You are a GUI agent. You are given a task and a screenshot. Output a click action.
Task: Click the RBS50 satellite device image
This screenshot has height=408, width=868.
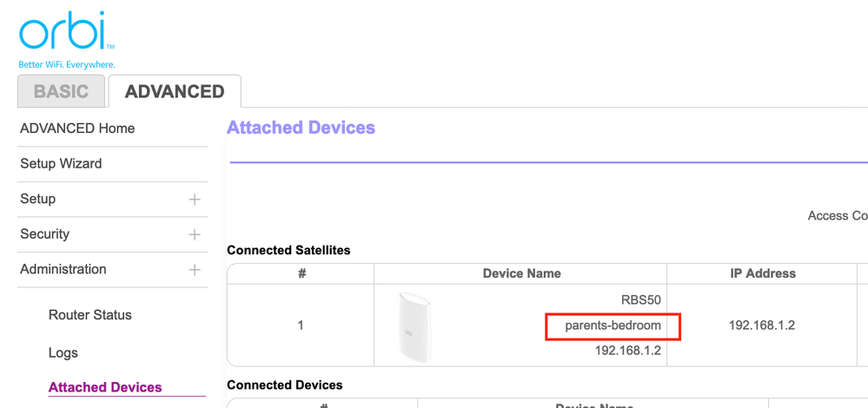pyautogui.click(x=414, y=326)
